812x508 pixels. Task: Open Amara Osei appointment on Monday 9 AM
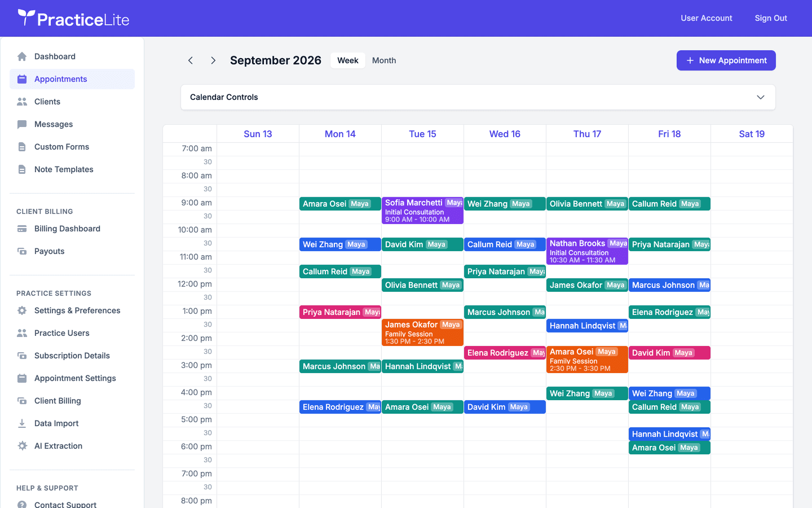coord(340,204)
